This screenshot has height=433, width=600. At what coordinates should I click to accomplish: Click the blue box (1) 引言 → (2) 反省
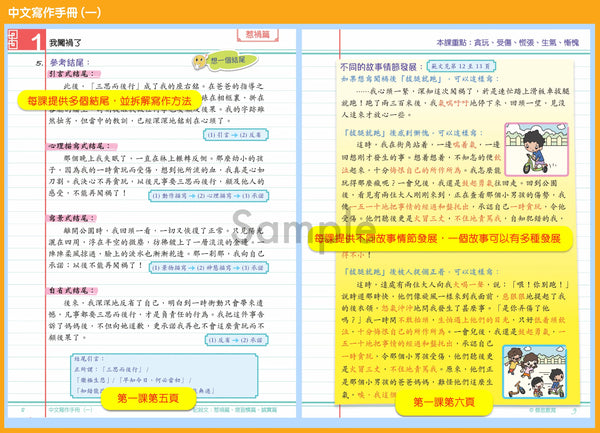point(235,135)
